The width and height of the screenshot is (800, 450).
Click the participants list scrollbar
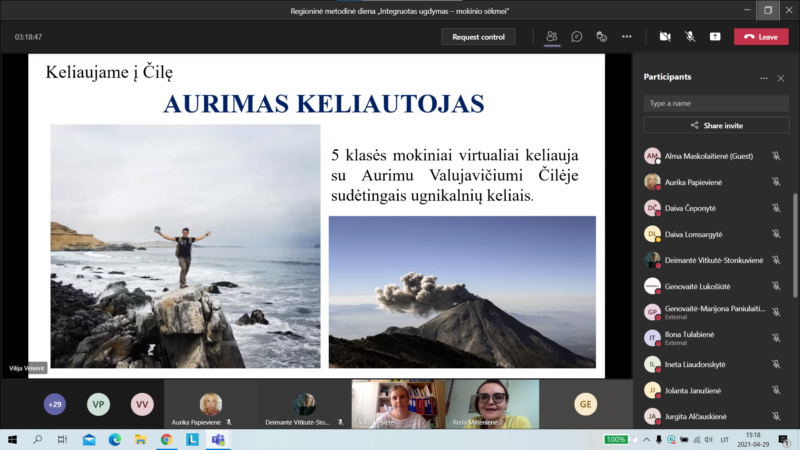(795, 245)
